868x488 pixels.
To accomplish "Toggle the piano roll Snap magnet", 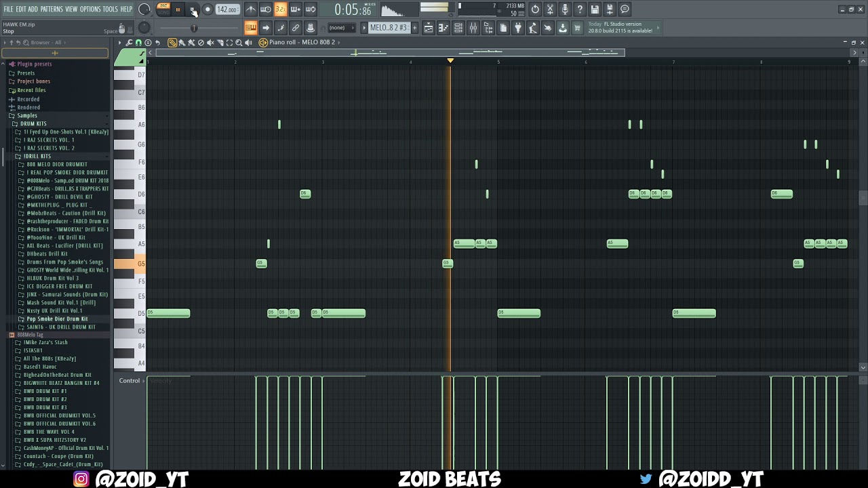I will tap(138, 42).
